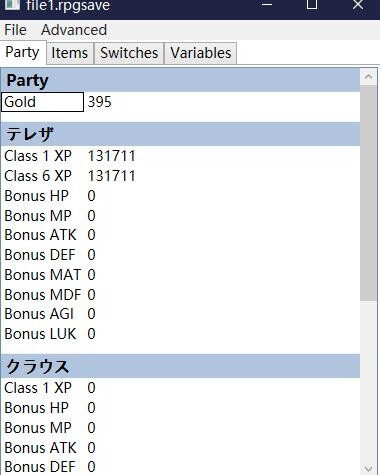The height and width of the screenshot is (475, 380).
Task: Click the テレザ character header
Action: (180, 134)
